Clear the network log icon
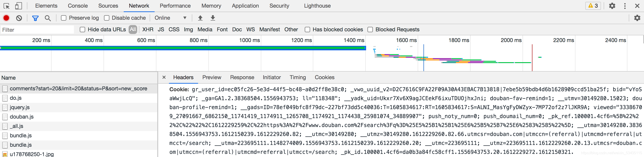 tap(19, 18)
